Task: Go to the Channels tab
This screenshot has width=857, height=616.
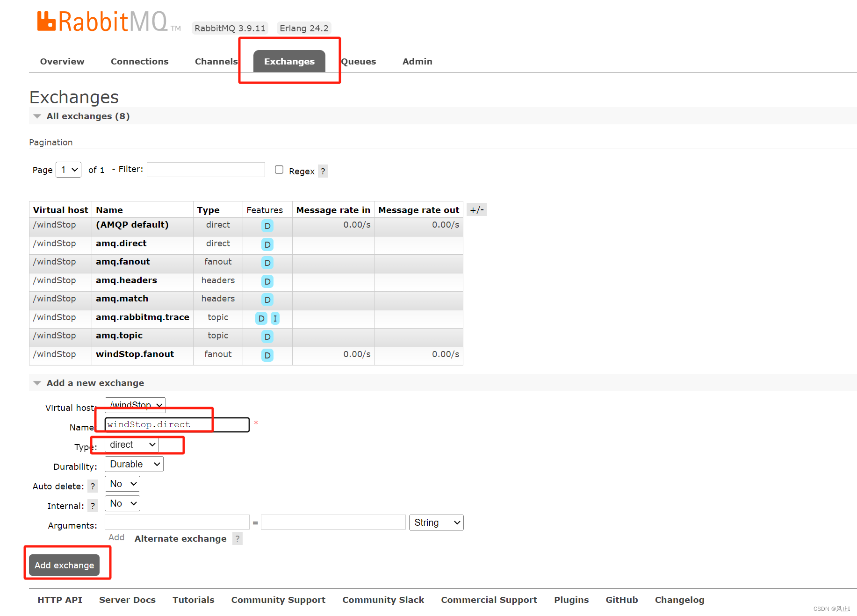Action: click(x=216, y=61)
